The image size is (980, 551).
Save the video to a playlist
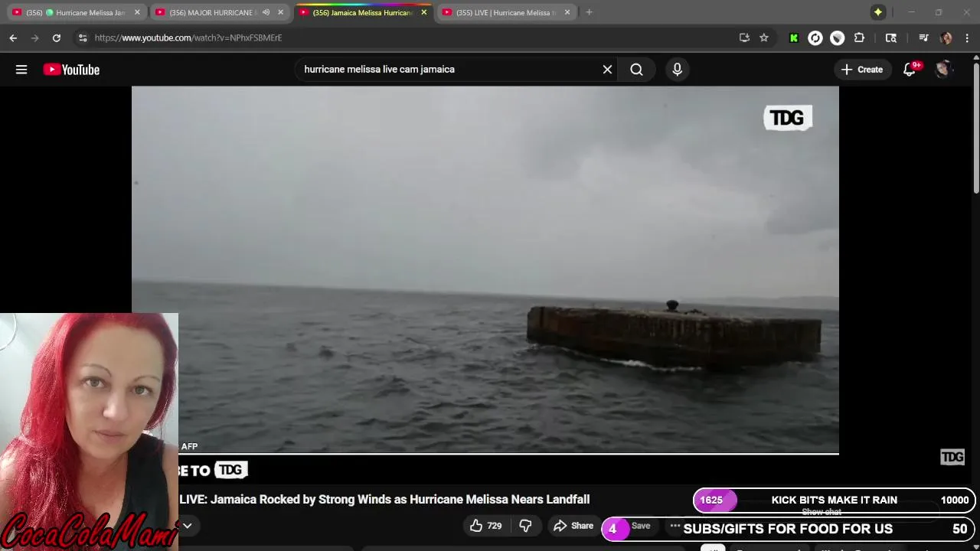pos(641,526)
